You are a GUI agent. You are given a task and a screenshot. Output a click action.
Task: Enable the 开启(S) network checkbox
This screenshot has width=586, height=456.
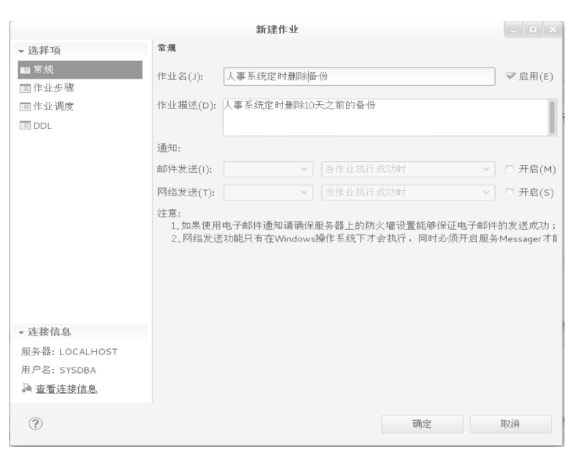point(509,192)
